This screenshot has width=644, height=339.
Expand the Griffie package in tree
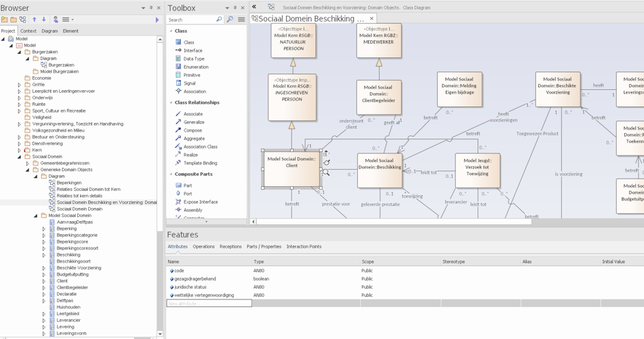pyautogui.click(x=20, y=85)
